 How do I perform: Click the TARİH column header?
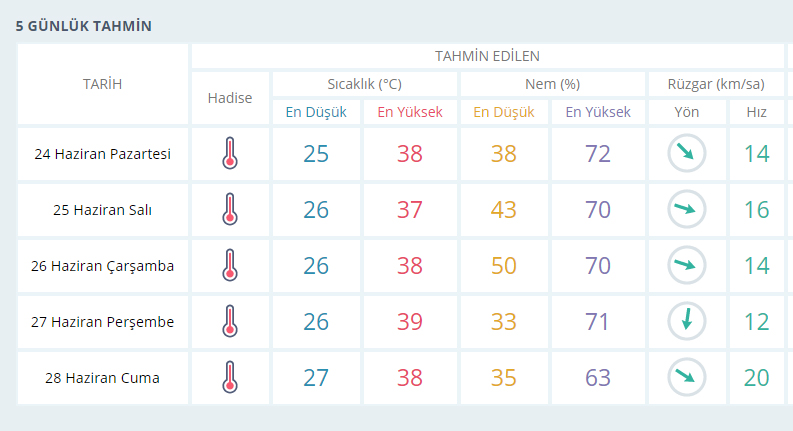[x=102, y=84]
